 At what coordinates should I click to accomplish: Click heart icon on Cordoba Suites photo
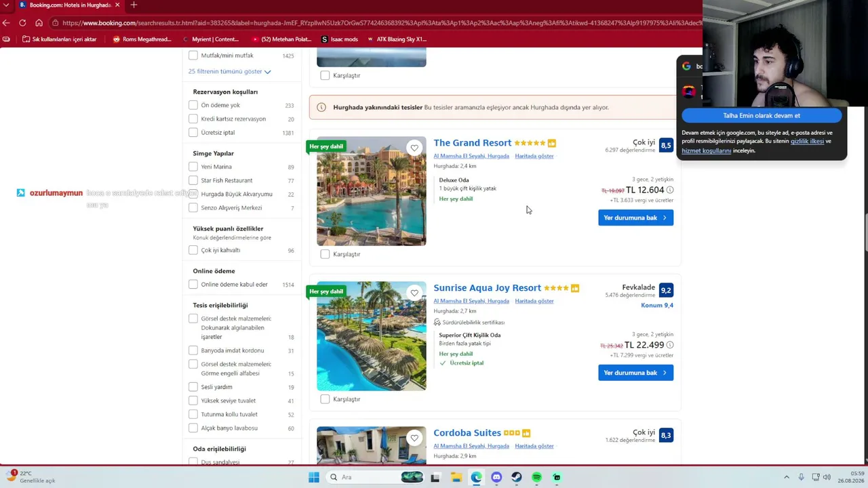[414, 438]
